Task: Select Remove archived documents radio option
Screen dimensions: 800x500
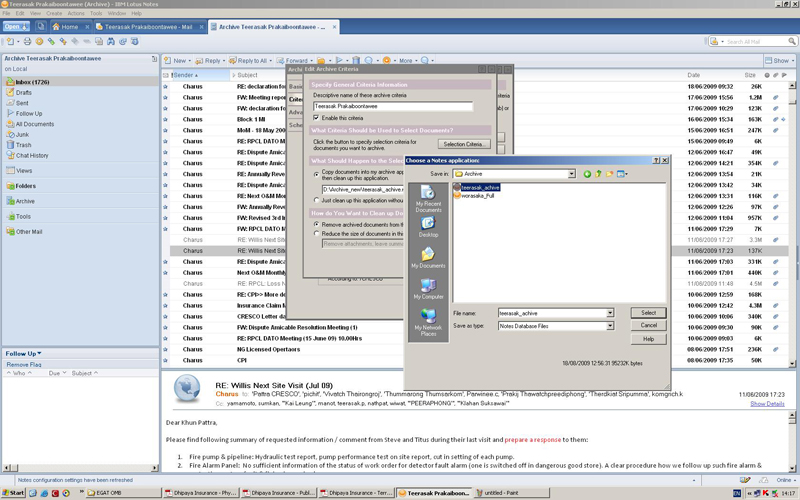Action: pyautogui.click(x=316, y=224)
